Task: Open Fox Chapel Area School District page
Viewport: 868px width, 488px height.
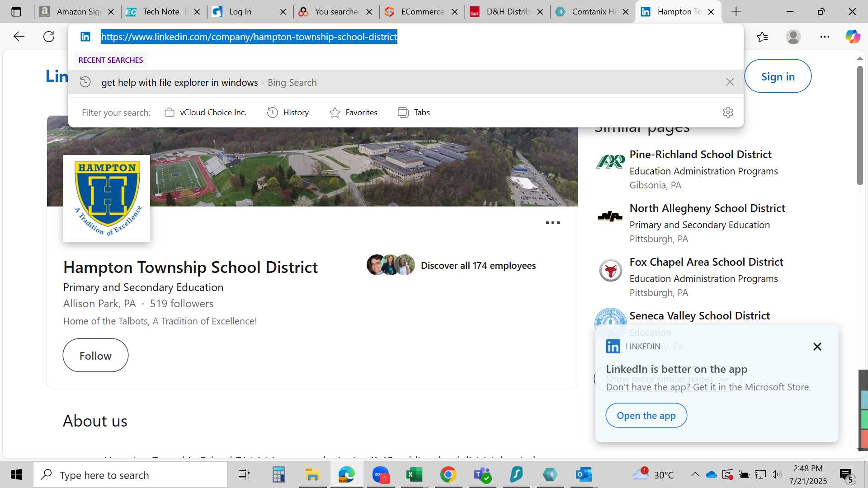Action: (x=706, y=262)
